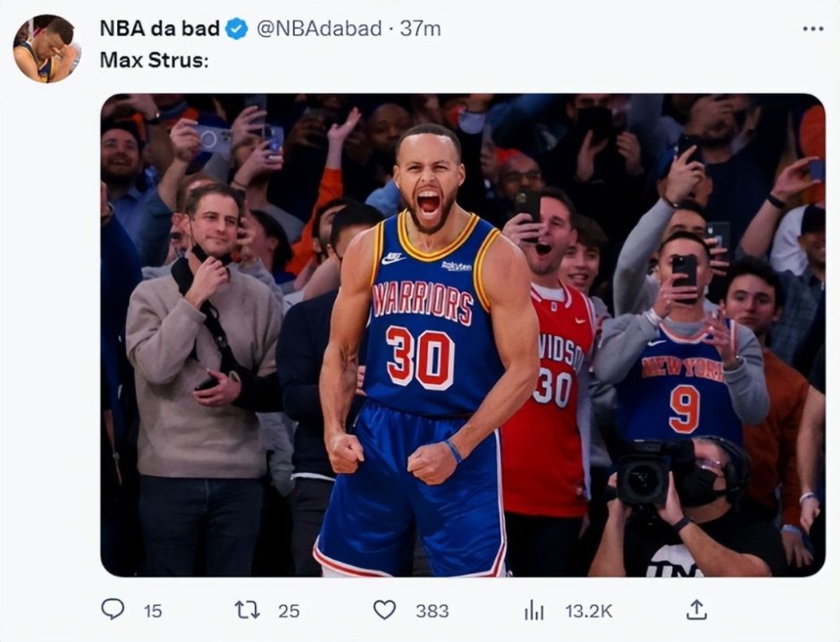
Task: Open the view analytics bar chart icon
Action: [x=533, y=610]
